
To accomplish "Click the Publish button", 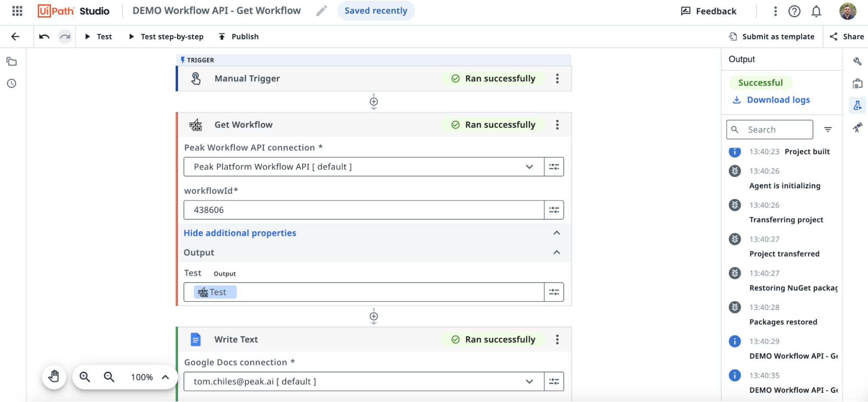I will click(239, 37).
